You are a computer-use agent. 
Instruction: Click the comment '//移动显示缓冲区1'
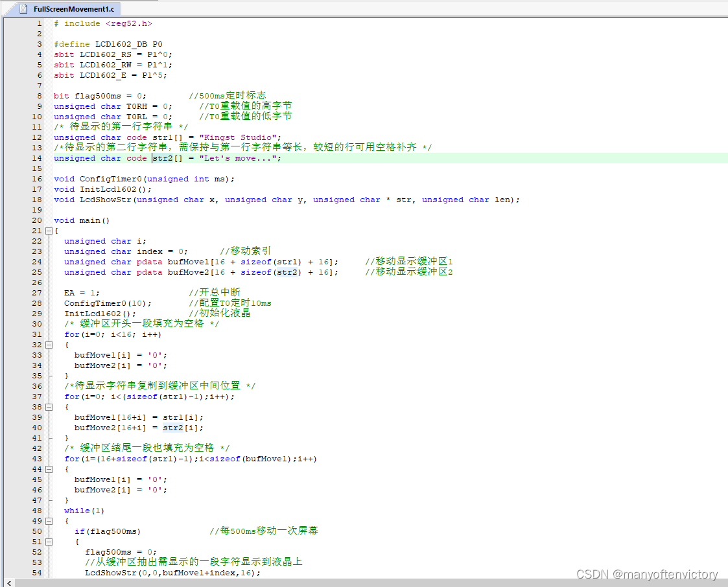(409, 261)
